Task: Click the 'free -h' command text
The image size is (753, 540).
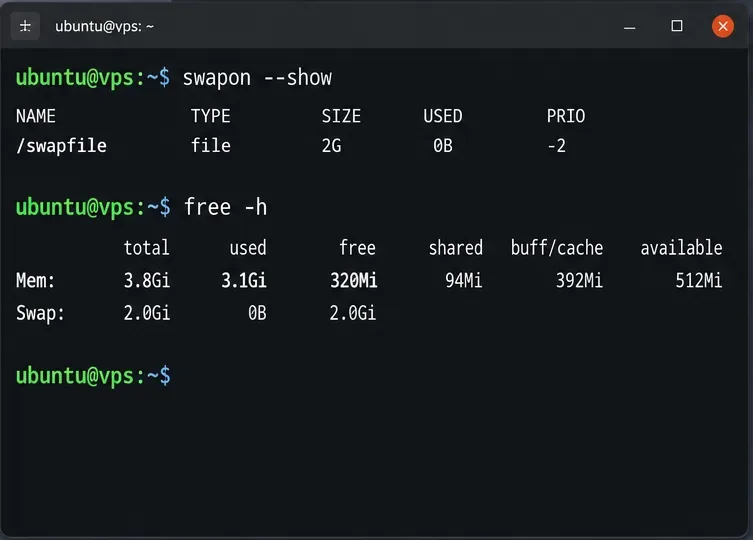Action: (x=225, y=207)
